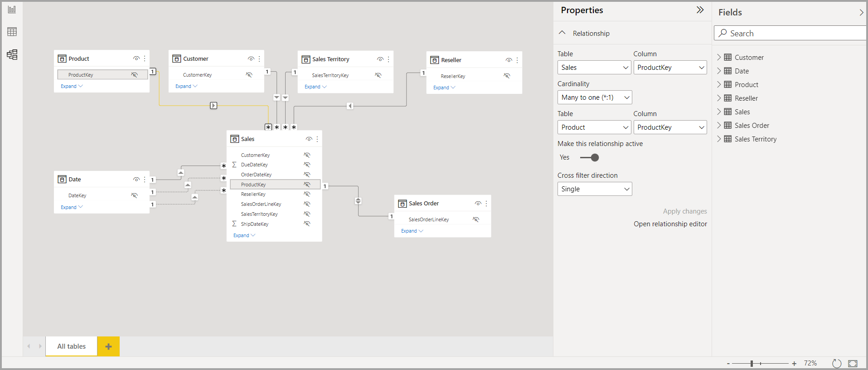868x370 pixels.
Task: Expand the Sales table card
Action: click(244, 235)
